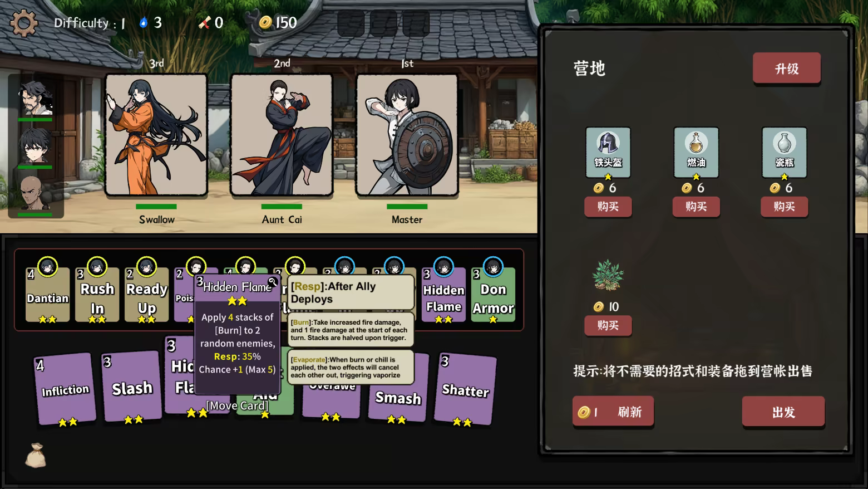Select the Infliction hand card
This screenshot has width=868, height=489.
click(65, 389)
